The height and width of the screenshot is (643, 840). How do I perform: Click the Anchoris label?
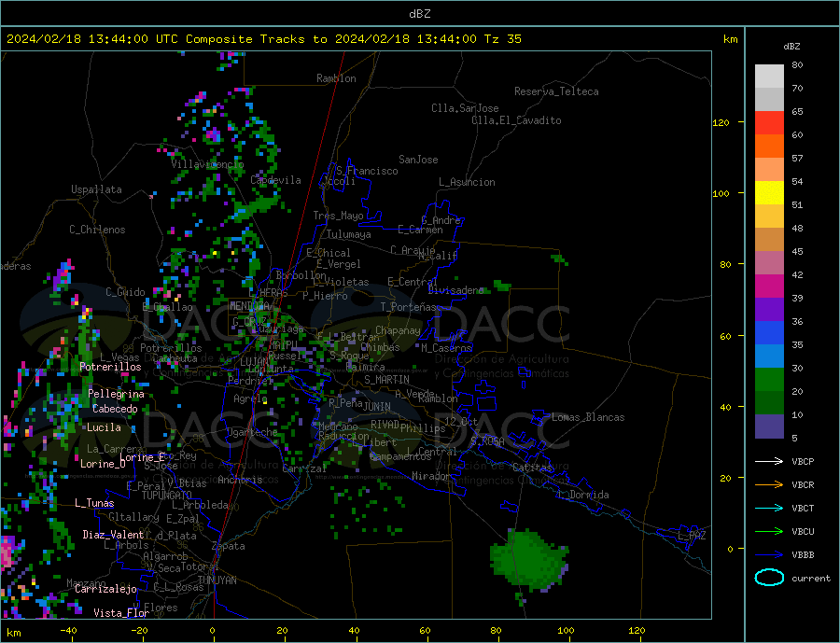(241, 480)
